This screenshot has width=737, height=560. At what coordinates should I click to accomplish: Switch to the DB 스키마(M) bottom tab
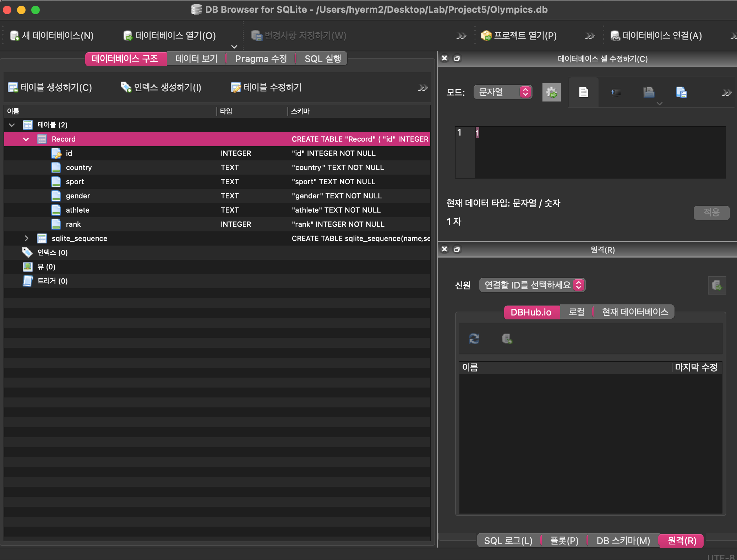(x=623, y=540)
